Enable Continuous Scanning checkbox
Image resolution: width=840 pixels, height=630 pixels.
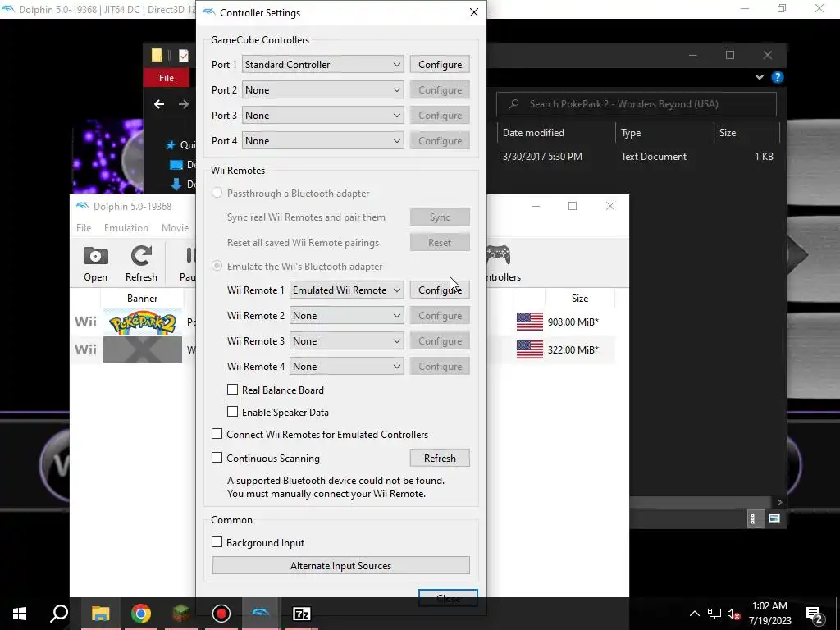tap(217, 458)
